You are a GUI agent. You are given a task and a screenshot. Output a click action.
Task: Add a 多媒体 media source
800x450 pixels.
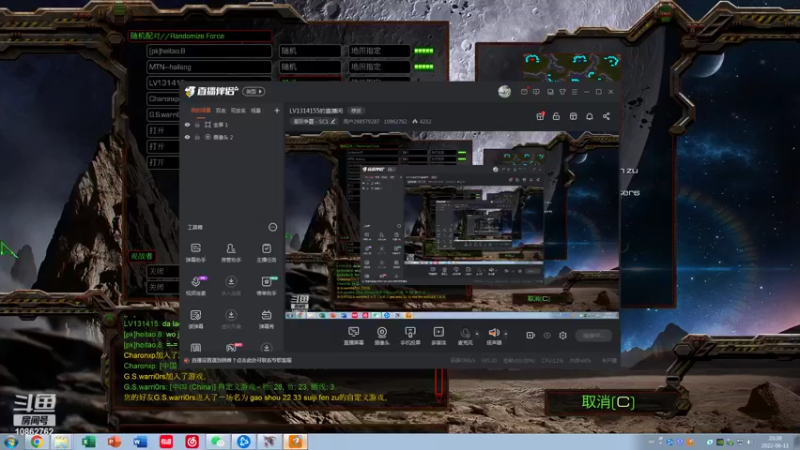pos(438,336)
